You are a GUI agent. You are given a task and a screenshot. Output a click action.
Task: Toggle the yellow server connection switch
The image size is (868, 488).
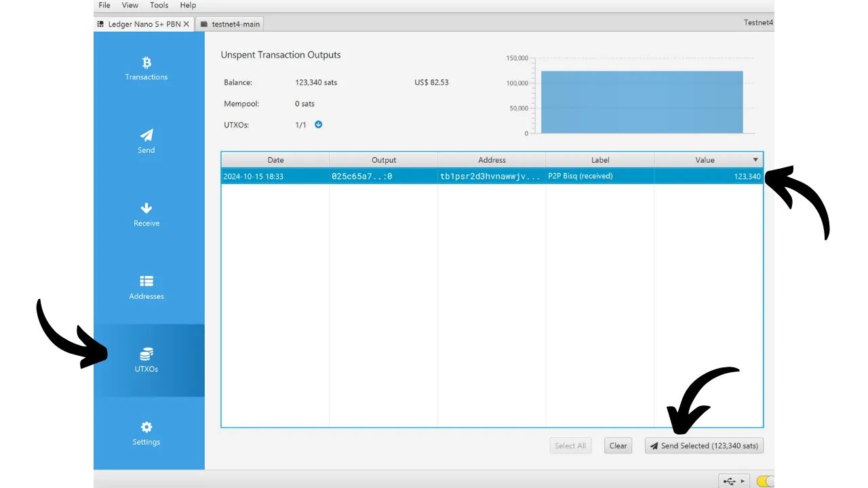pyautogui.click(x=765, y=481)
